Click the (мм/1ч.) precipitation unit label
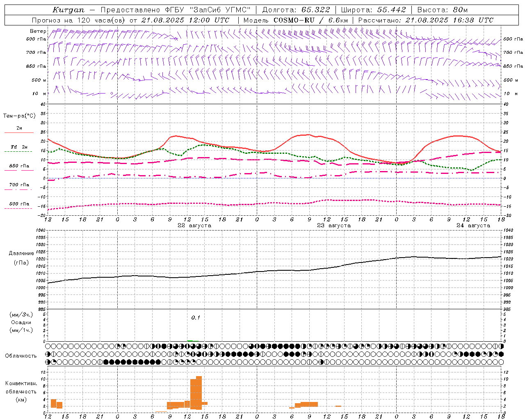The image size is (525, 420). pyautogui.click(x=21, y=330)
